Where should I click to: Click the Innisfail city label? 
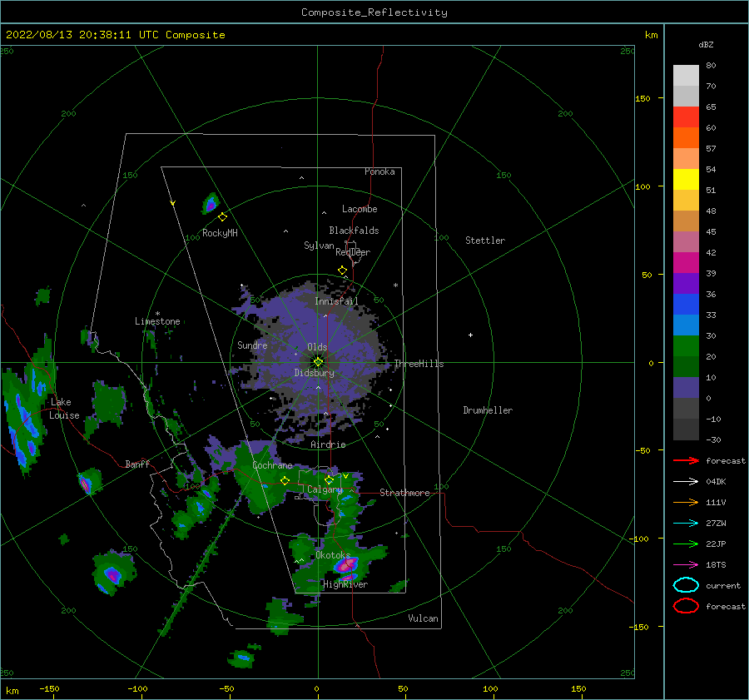coord(336,301)
